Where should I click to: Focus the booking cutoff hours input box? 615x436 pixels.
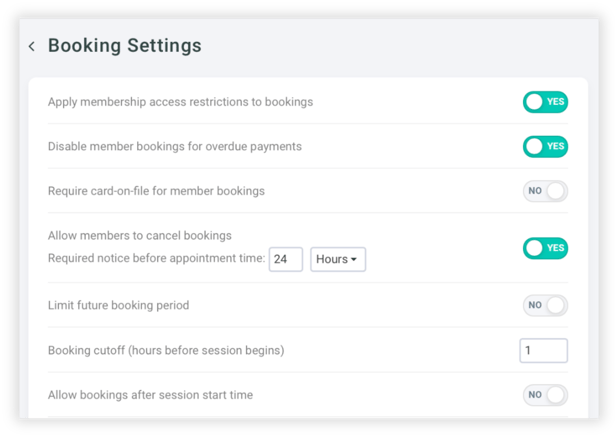tap(543, 351)
